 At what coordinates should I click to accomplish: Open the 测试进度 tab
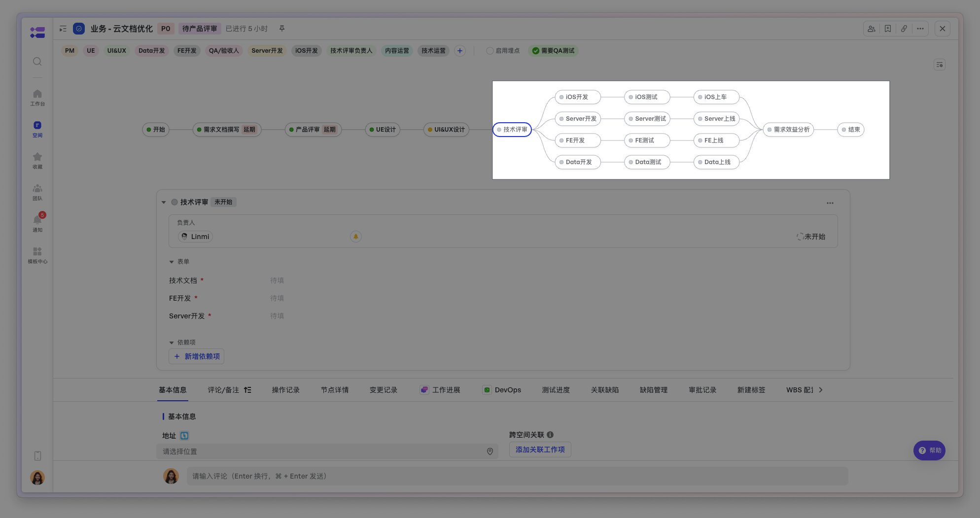click(x=556, y=390)
